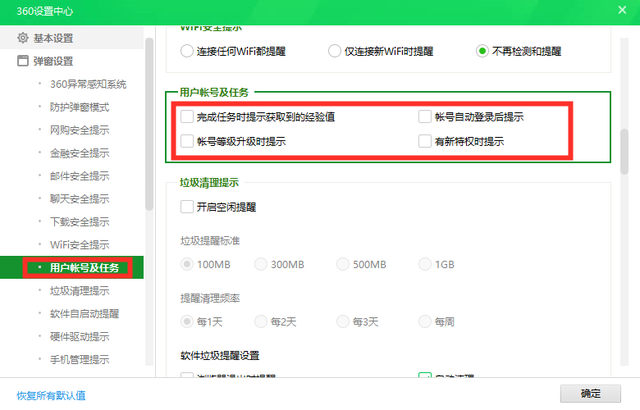Go to 防护弹窗模式 settings
This screenshot has height=410, width=640.
(80, 107)
